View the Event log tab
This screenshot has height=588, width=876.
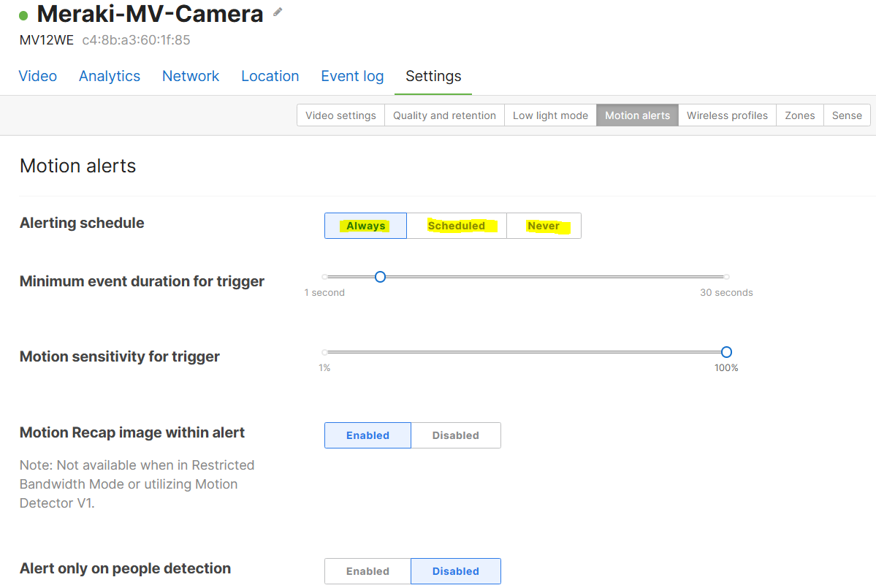[352, 76]
